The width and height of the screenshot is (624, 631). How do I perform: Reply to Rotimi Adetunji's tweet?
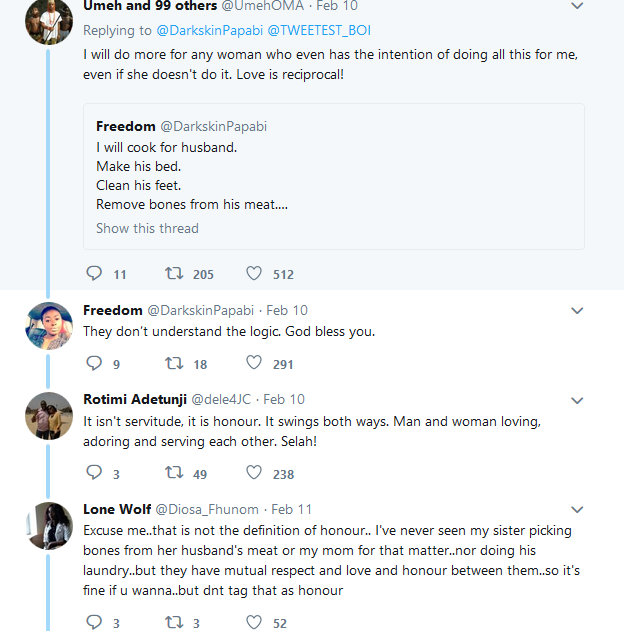(x=95, y=473)
